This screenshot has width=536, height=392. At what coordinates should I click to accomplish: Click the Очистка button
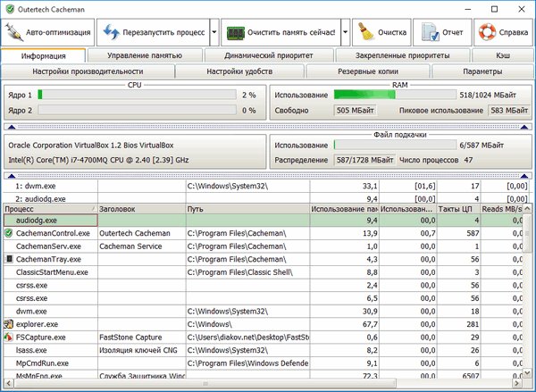point(381,32)
